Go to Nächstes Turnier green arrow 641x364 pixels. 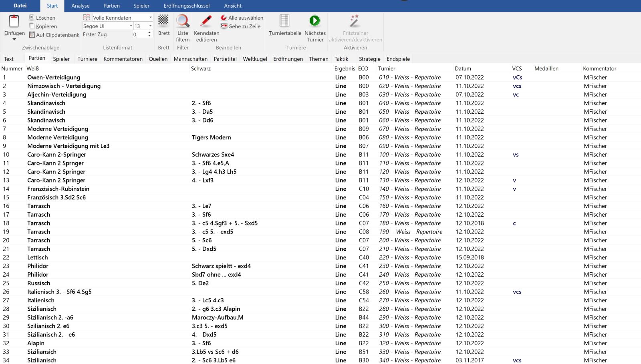[x=314, y=20]
